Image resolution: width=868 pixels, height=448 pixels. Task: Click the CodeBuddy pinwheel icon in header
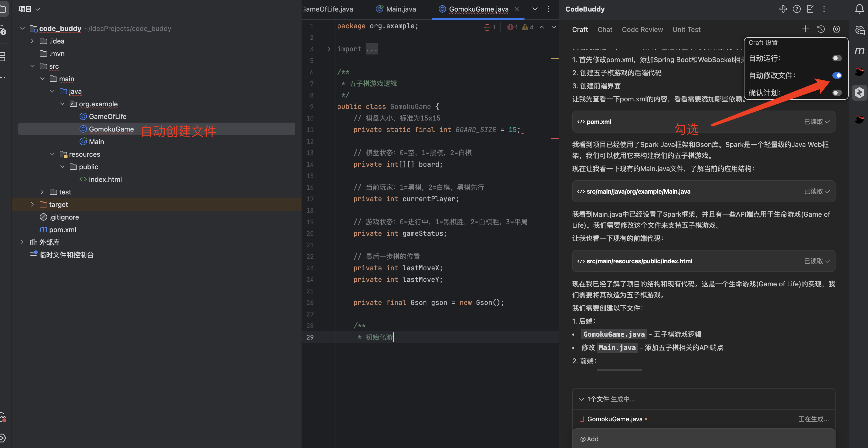pyautogui.click(x=783, y=9)
